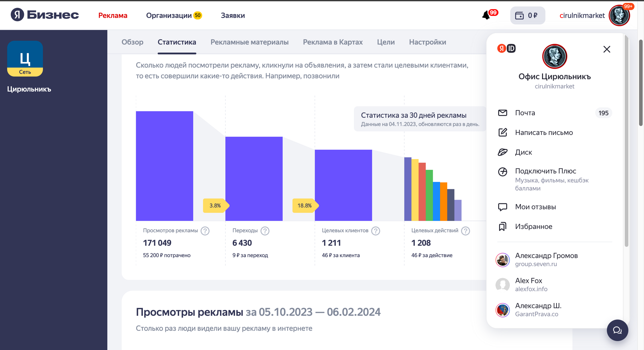
Task: Click help icon next to Просмотров рекламы
Action: tap(205, 231)
